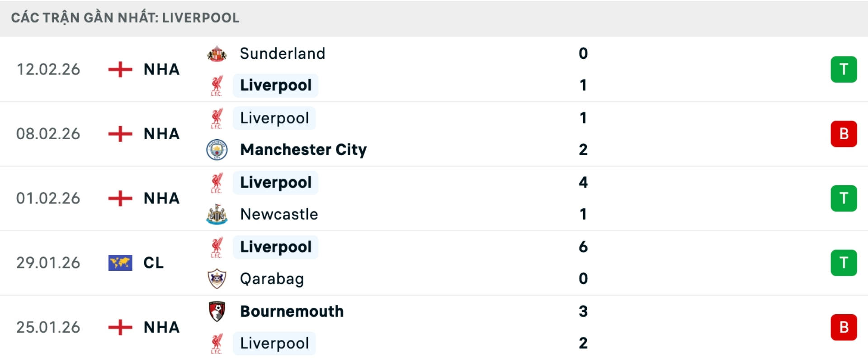The height and width of the screenshot is (358, 868).
Task: Toggle the green T result badge for Sunderland match
Action: 844,69
